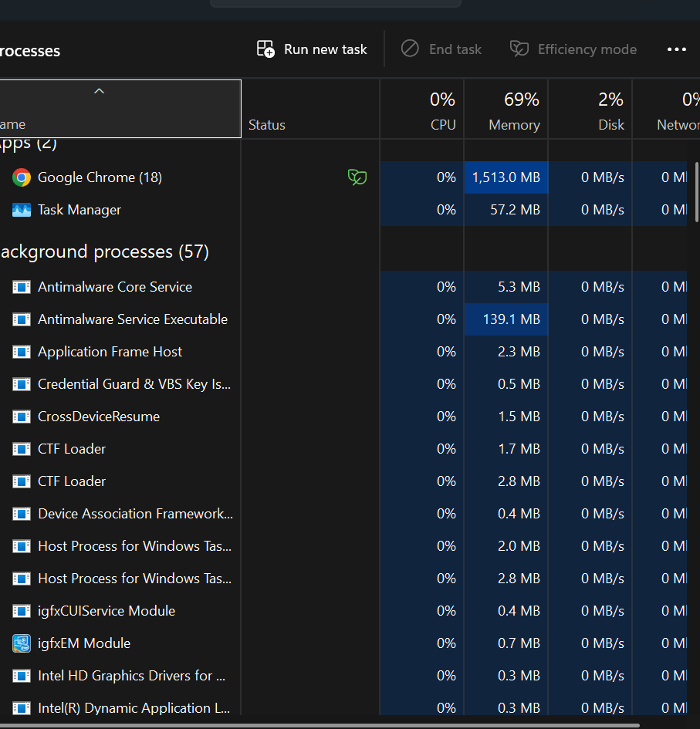Screen dimensions: 700x729
Task: Sort processes by CPU column header
Action: (x=422, y=110)
